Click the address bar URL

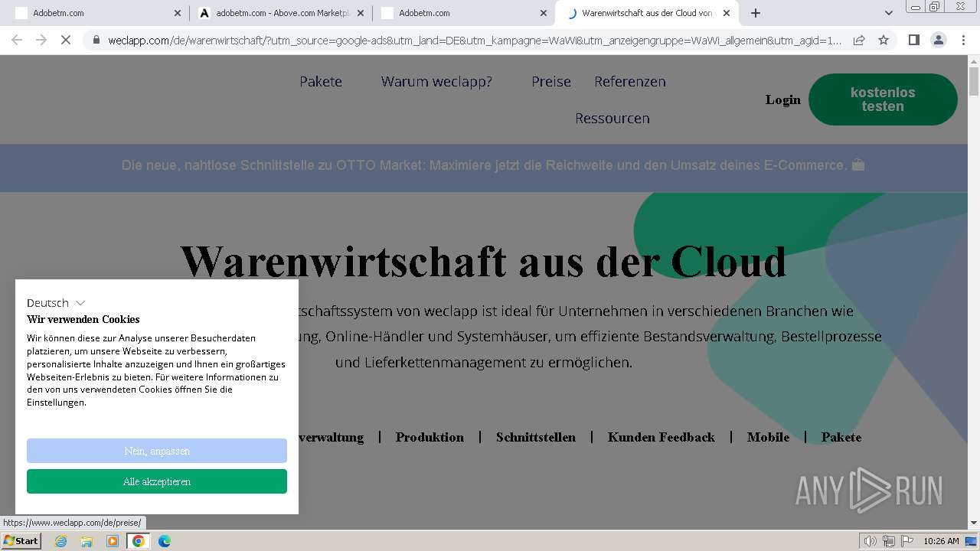tap(475, 40)
